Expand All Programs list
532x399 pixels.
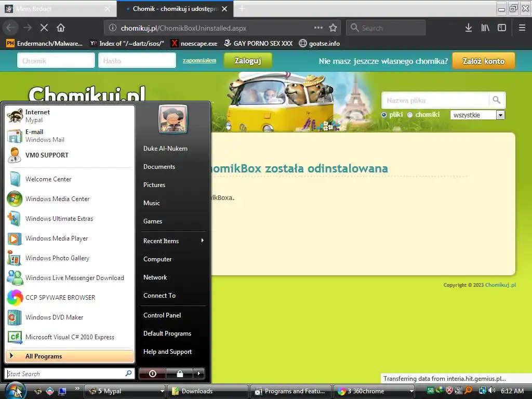[x=70, y=356]
